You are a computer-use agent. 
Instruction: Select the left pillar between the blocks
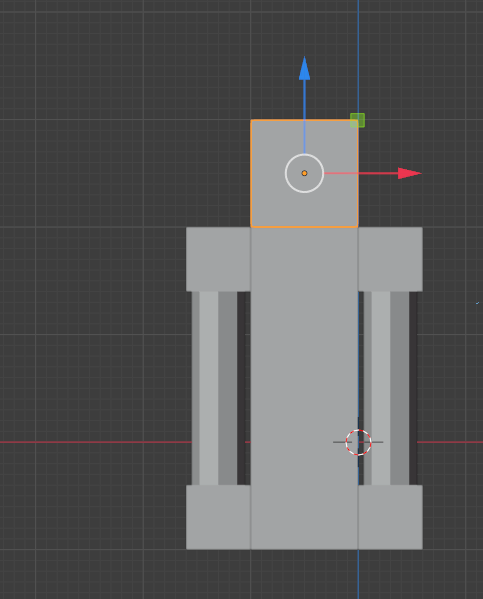[218, 388]
